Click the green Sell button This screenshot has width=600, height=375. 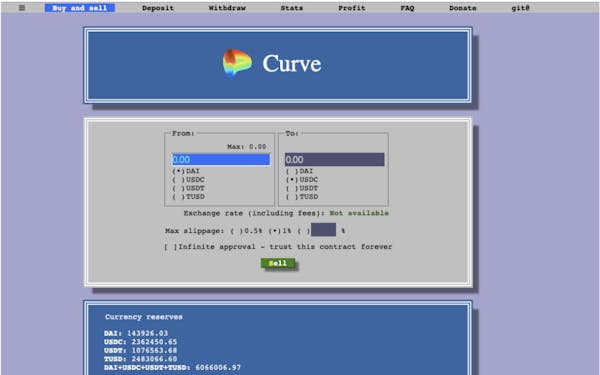[278, 263]
